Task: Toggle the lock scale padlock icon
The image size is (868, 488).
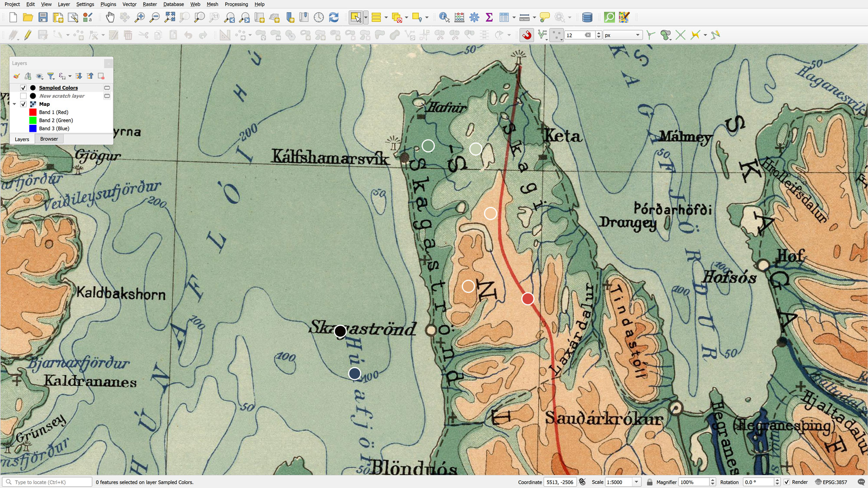Action: point(650,482)
